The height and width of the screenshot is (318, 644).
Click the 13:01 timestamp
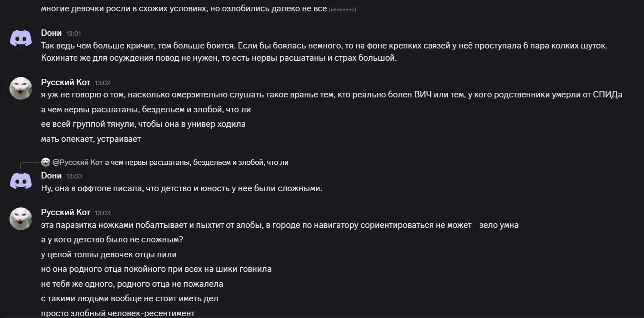coord(73,34)
